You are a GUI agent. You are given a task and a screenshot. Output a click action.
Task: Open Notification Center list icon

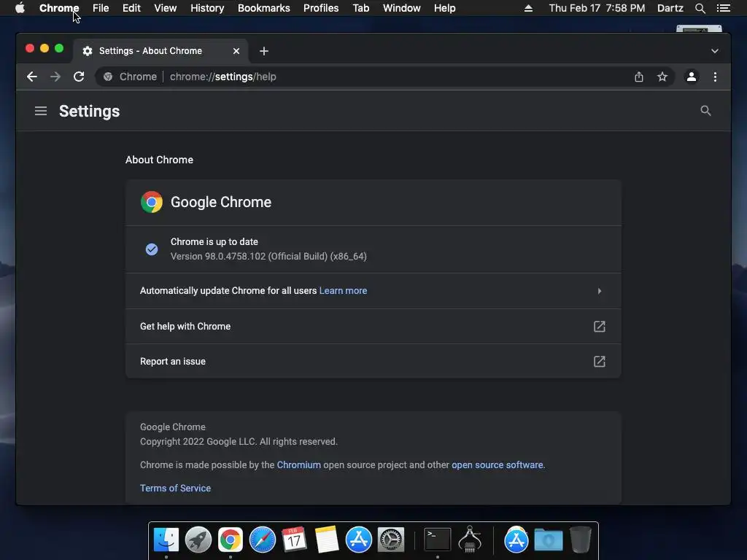724,8
